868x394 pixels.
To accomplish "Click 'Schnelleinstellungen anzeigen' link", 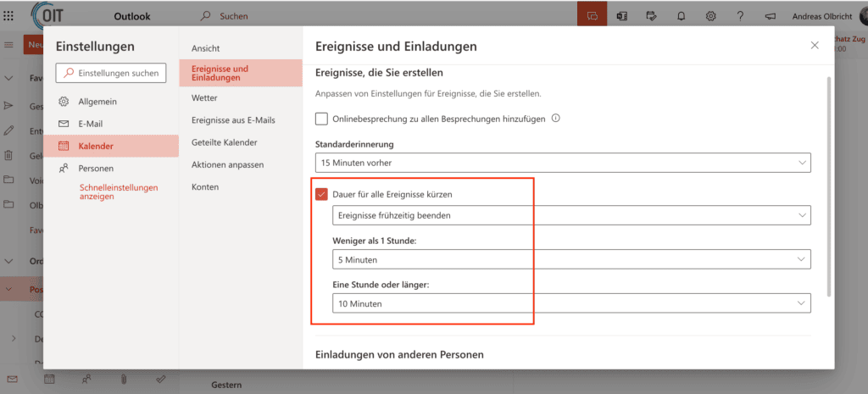I will (118, 192).
